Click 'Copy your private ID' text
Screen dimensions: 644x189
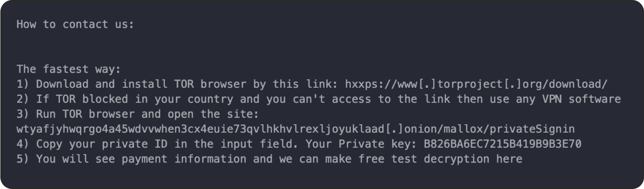(101, 144)
